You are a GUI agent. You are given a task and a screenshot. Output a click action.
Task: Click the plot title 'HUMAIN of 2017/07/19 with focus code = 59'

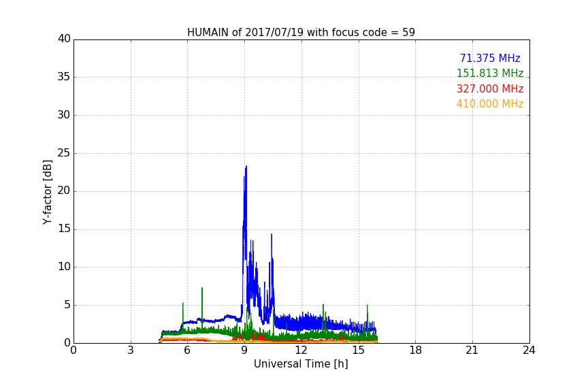(301, 33)
